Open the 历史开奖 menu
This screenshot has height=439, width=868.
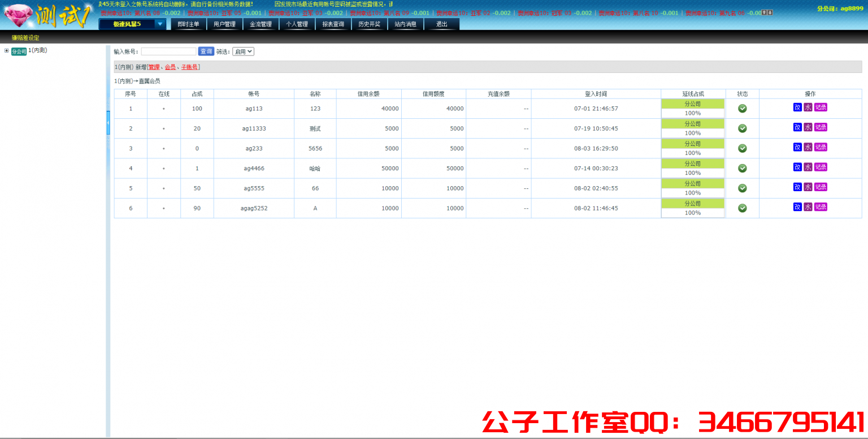(369, 24)
